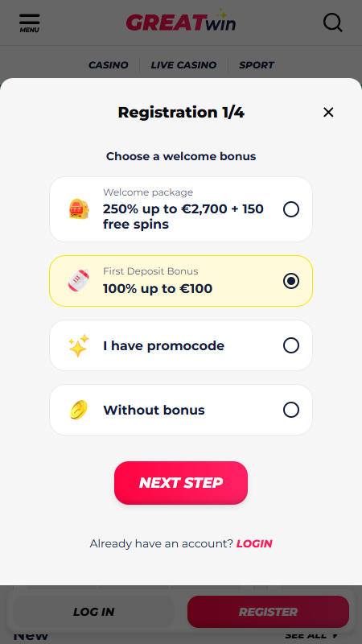Choose the Without bonus radio button
This screenshot has height=644, width=362.
pyautogui.click(x=291, y=410)
